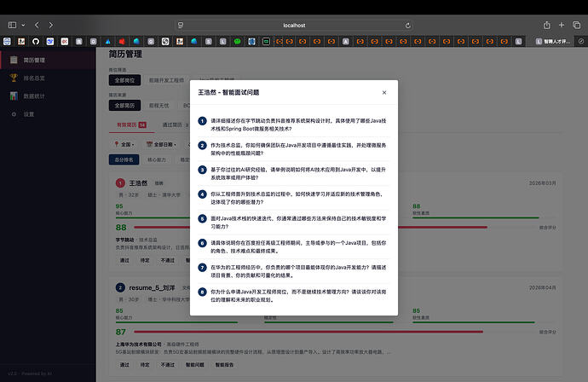This screenshot has width=588, height=382.
Task: Show the tab overview icon
Action: pos(576,25)
